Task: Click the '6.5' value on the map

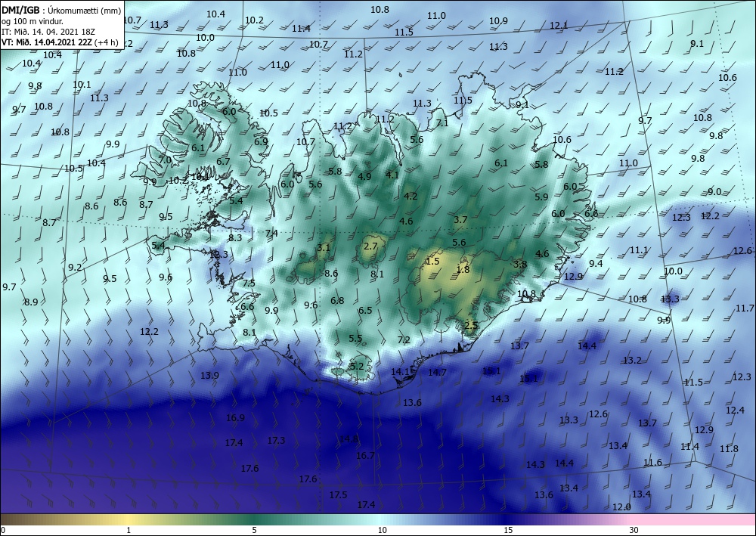Action: [x=365, y=311]
